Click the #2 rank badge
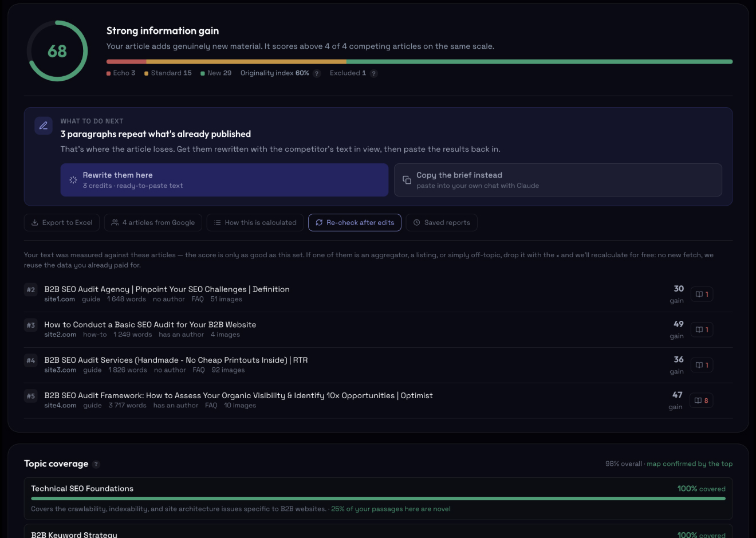 tap(31, 290)
